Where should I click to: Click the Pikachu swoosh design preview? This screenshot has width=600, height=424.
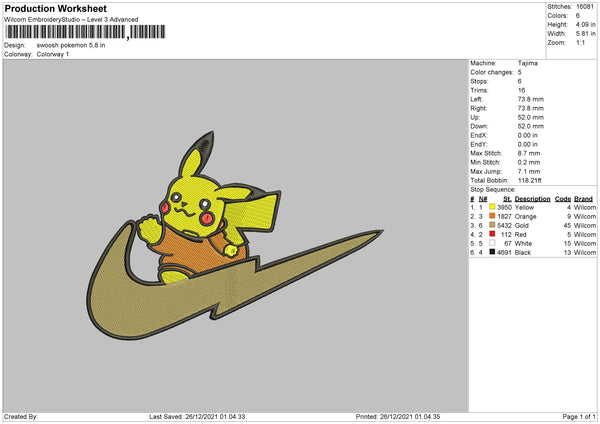click(x=235, y=236)
